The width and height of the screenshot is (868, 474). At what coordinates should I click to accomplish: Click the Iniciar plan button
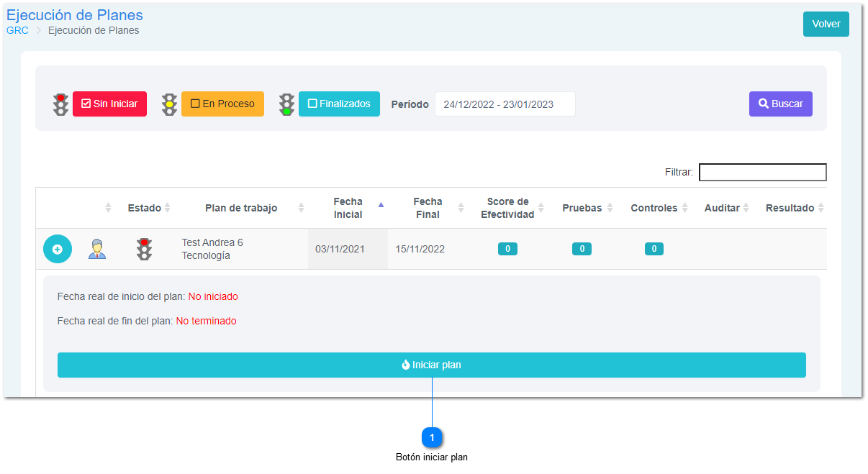point(432,365)
